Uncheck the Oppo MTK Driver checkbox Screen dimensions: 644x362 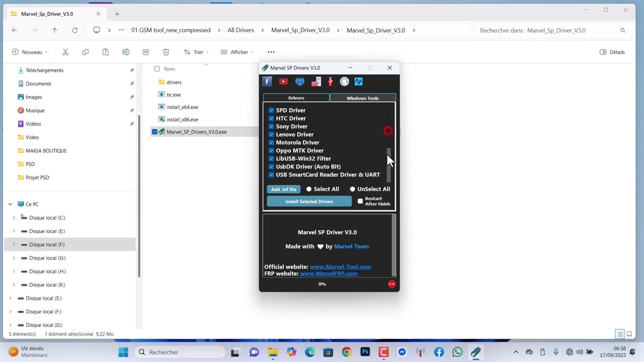(271, 150)
